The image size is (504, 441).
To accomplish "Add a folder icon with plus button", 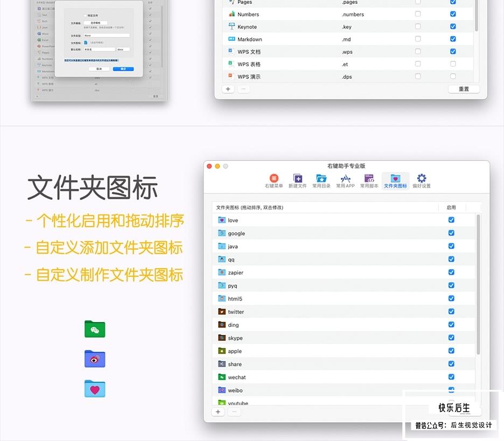I will [x=218, y=412].
